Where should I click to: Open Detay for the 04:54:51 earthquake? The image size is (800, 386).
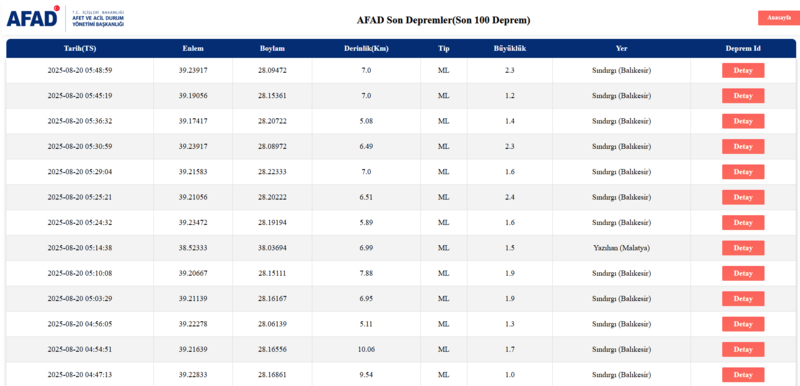[743, 349]
